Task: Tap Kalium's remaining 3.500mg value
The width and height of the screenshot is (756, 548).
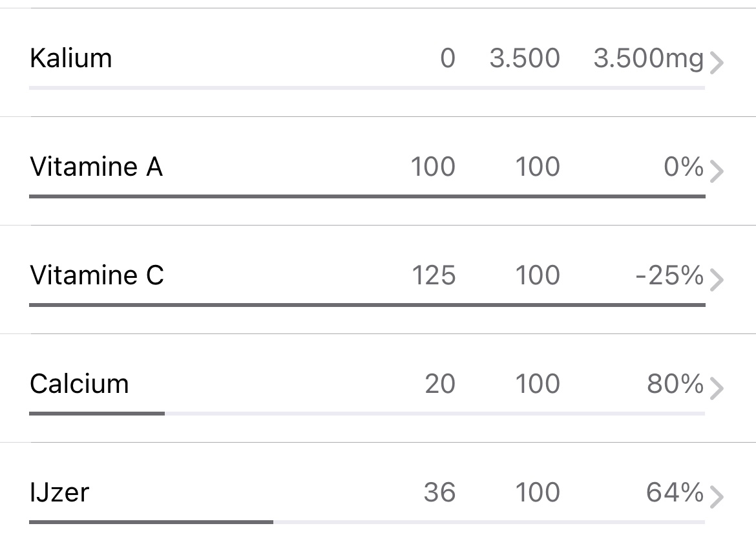Action: click(x=648, y=58)
